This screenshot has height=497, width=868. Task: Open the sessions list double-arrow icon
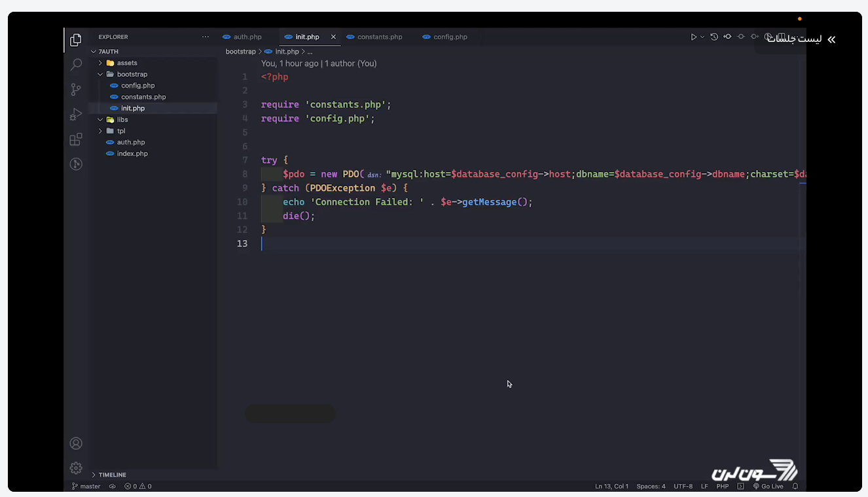pos(831,40)
